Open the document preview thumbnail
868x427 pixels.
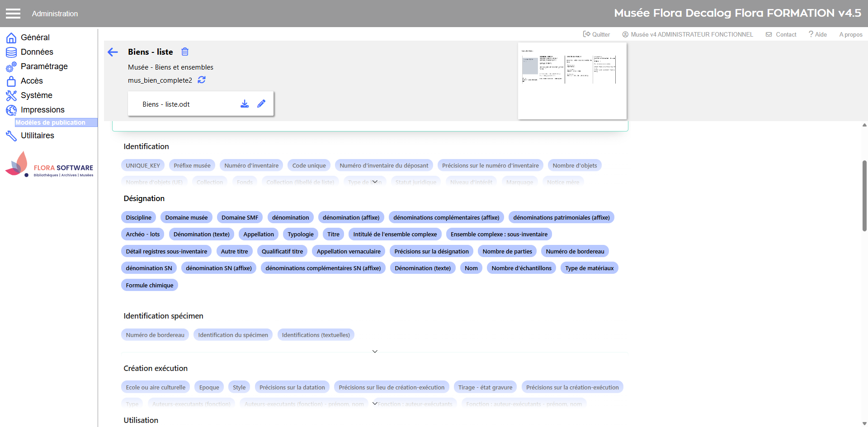tap(572, 81)
